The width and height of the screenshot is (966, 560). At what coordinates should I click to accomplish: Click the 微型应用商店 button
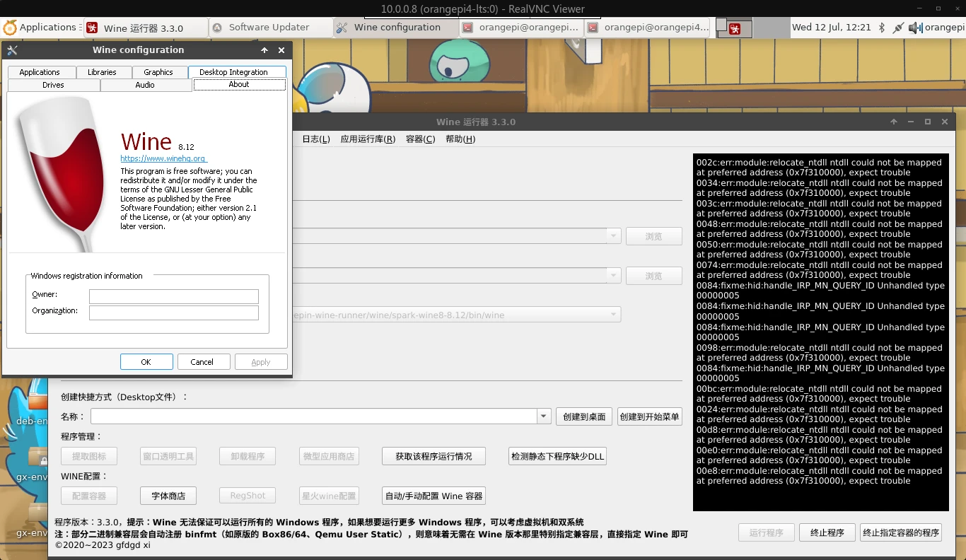[328, 456]
